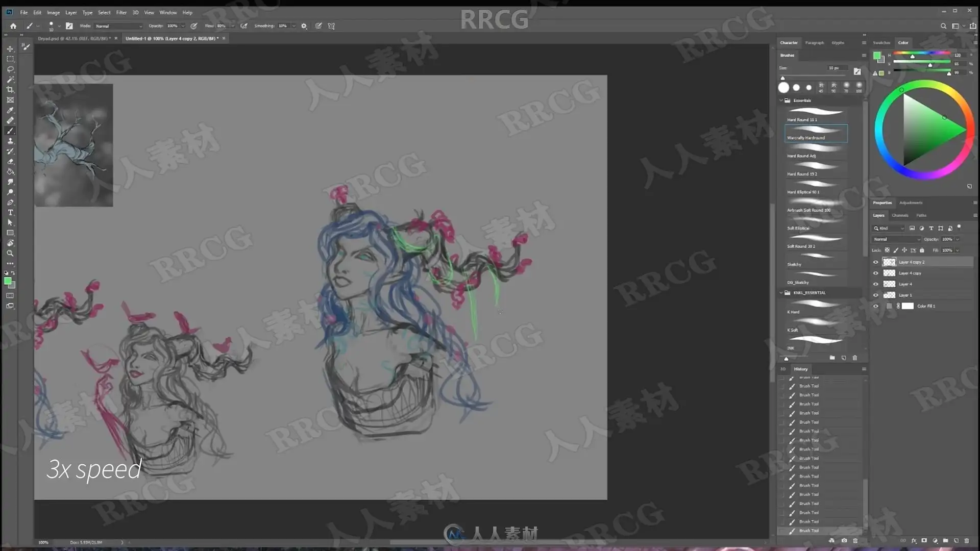The height and width of the screenshot is (551, 980).
Task: Click the Home icon in options bar
Action: coord(13,26)
